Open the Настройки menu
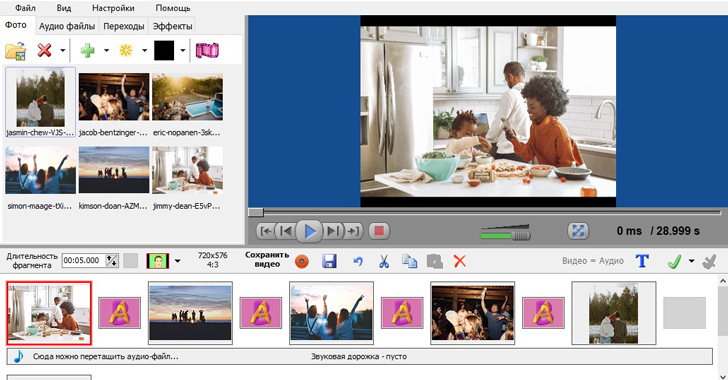Screen dimensions: 728x380 click(x=113, y=8)
